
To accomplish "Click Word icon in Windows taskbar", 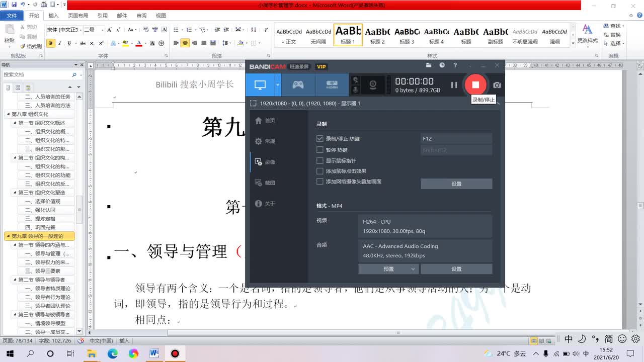I will point(154,354).
